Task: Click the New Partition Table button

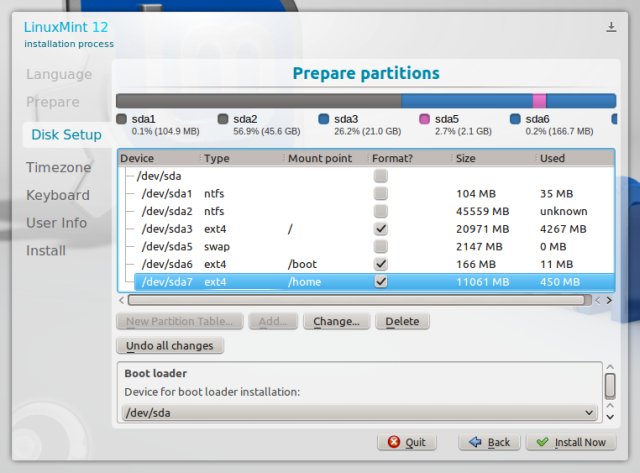Action: click(180, 321)
